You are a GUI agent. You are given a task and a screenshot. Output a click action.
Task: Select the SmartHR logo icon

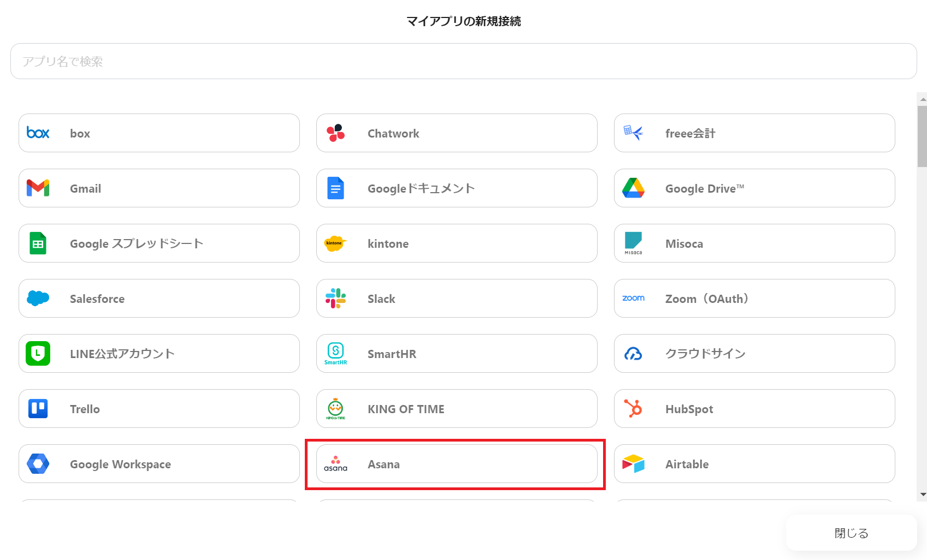pos(335,354)
